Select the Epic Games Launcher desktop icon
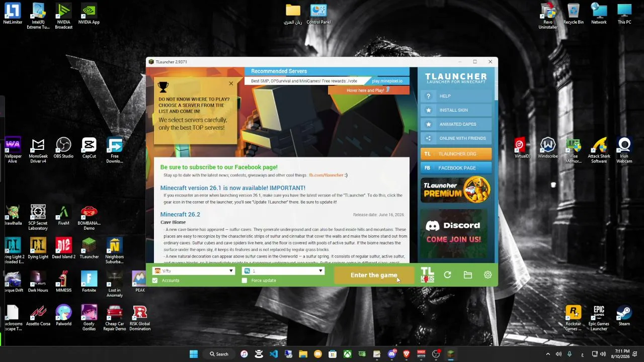The height and width of the screenshot is (362, 644). [599, 318]
